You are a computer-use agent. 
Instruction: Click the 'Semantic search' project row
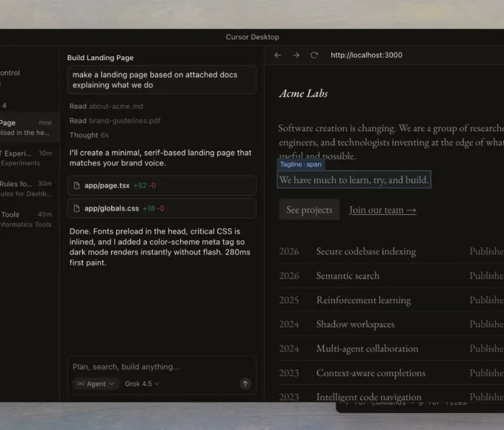coord(391,276)
